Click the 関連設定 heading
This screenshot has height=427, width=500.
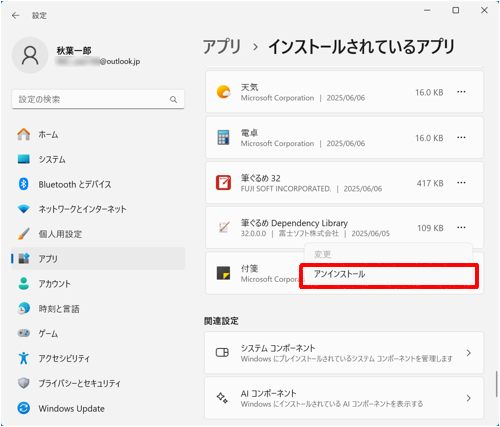[221, 321]
